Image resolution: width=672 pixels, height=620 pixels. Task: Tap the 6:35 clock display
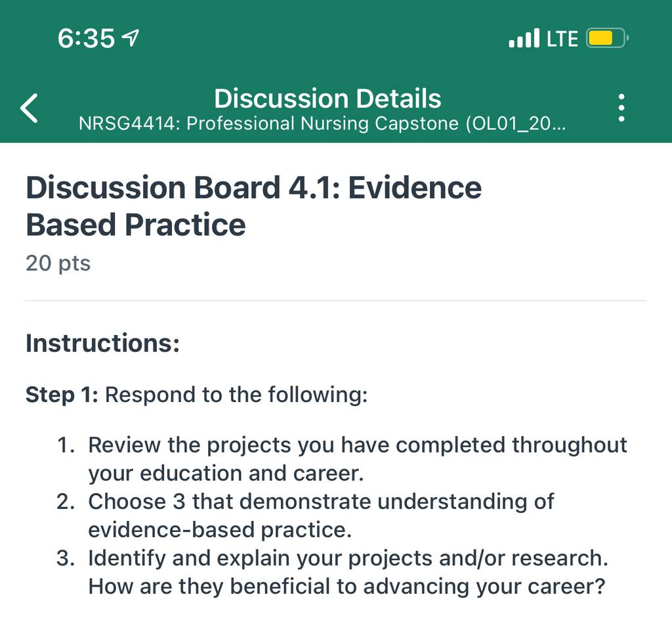click(x=86, y=38)
